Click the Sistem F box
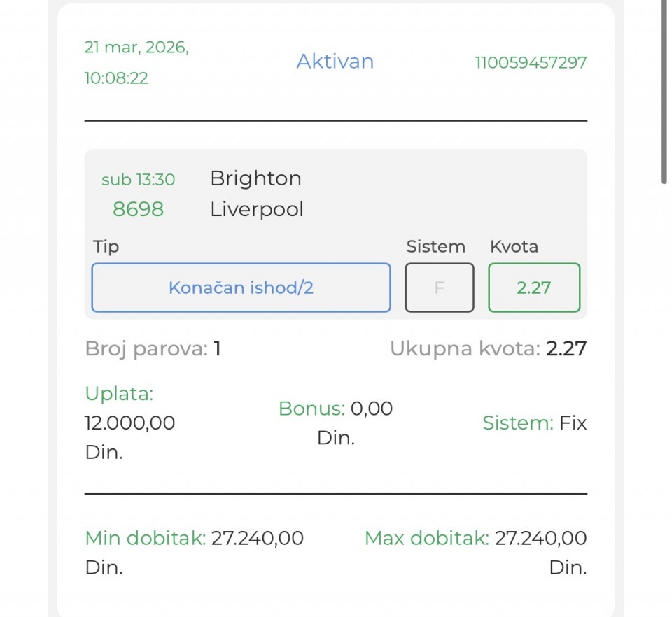 pos(439,288)
